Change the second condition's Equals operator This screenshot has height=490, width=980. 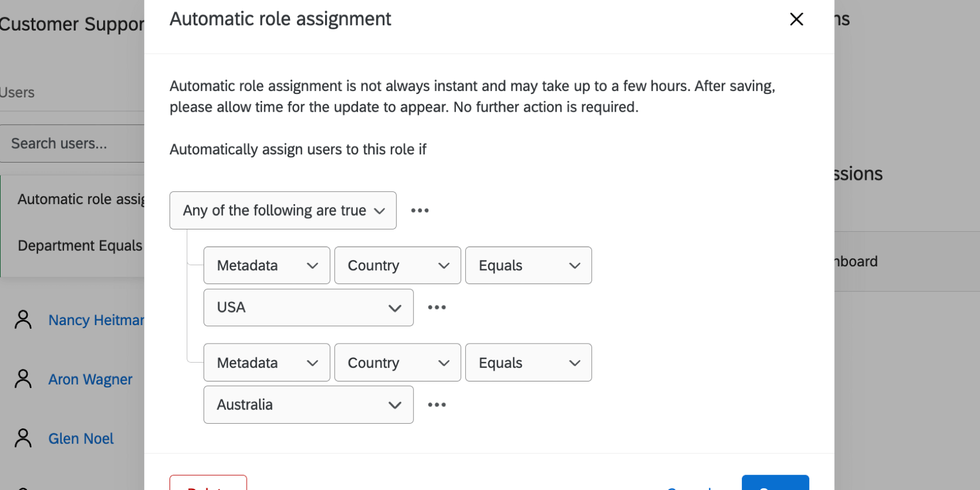[528, 363]
